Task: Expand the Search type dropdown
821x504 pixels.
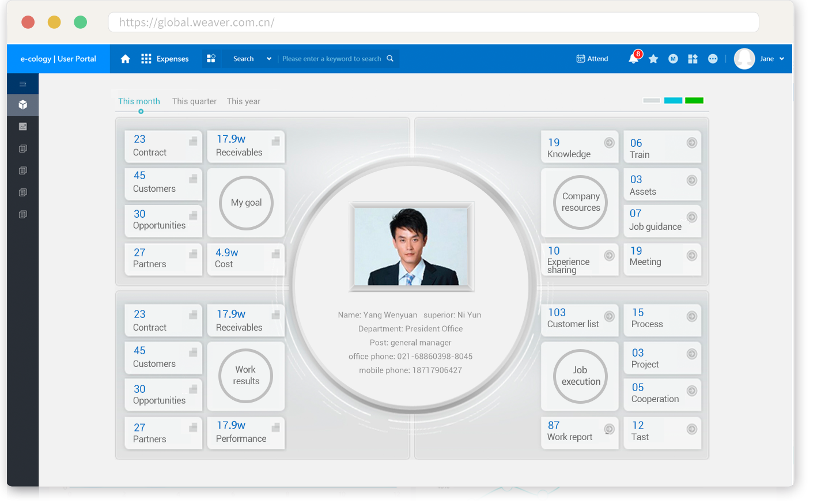Action: 268,59
